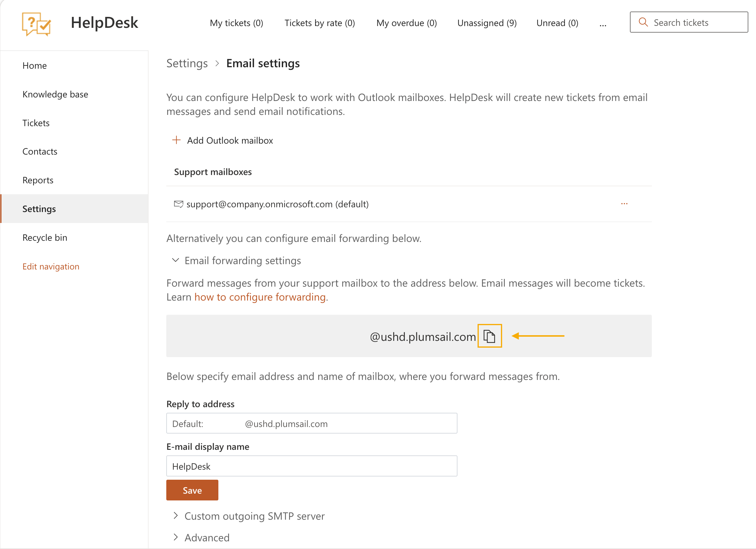This screenshot has height=549, width=756.
Task: Go back to Settings breadcrumb
Action: coord(187,63)
